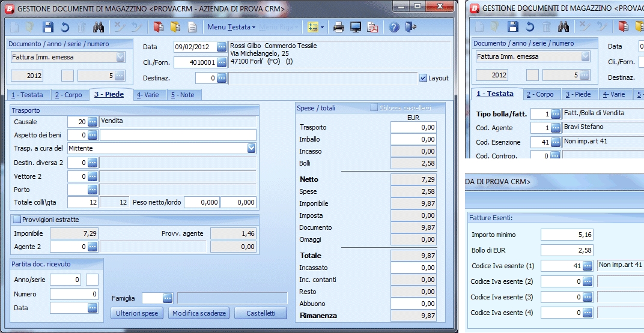
Task: Switch to the 2 - Corpo tab
Action: click(68, 95)
